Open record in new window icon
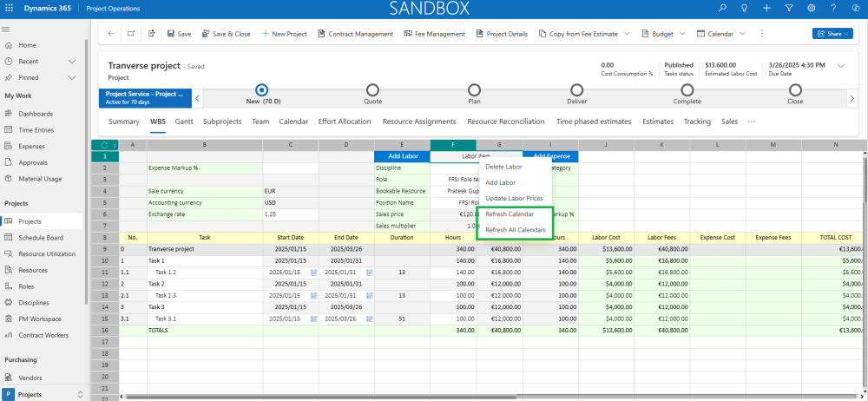The image size is (868, 401). pyautogui.click(x=131, y=34)
